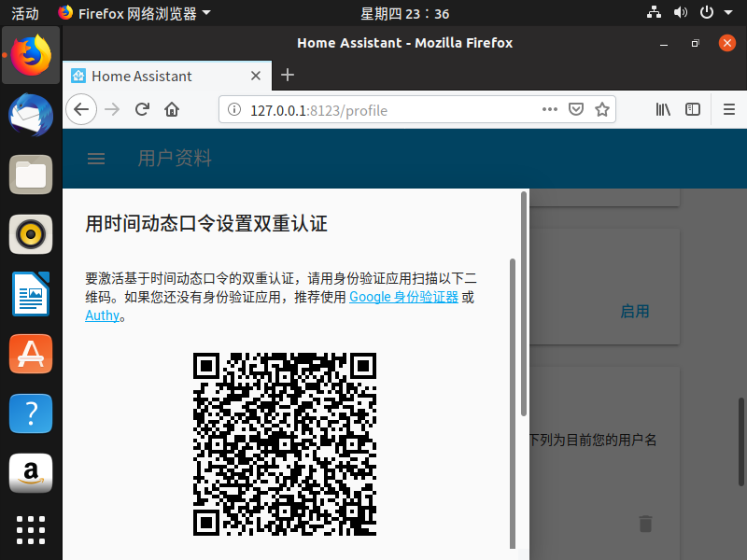Image resolution: width=747 pixels, height=560 pixels.
Task: Click the trash delete icon
Action: click(644, 524)
